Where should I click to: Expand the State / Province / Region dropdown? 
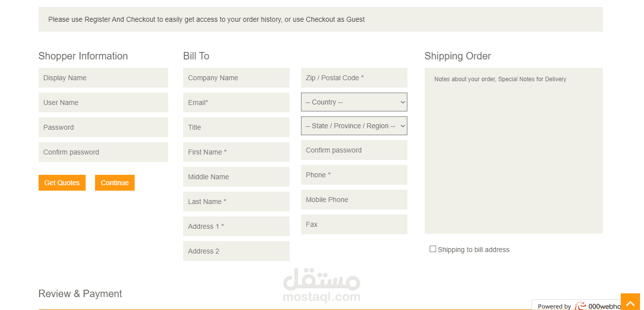tap(354, 126)
